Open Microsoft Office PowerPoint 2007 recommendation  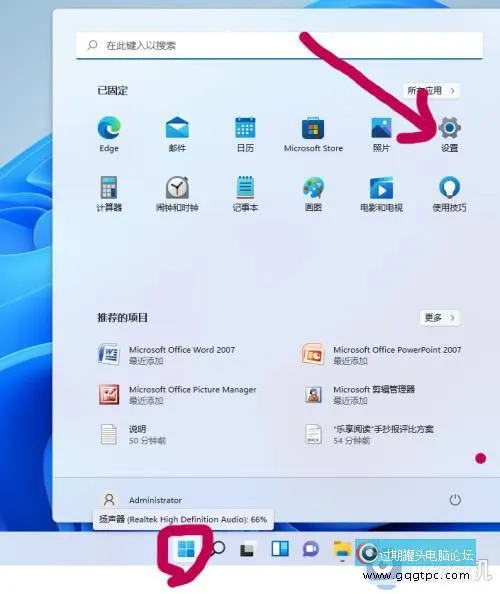point(381,354)
